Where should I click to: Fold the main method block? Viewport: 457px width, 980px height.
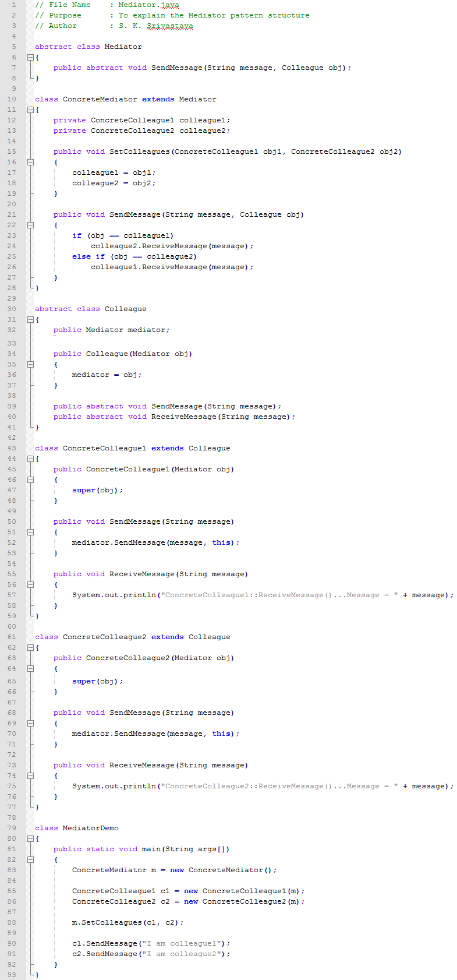[x=30, y=859]
